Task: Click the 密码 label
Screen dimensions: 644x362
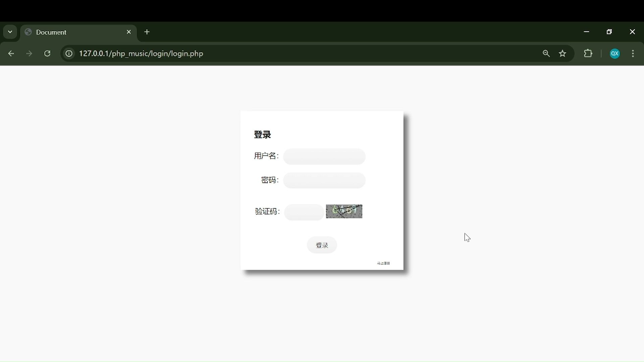Action: pos(270,180)
